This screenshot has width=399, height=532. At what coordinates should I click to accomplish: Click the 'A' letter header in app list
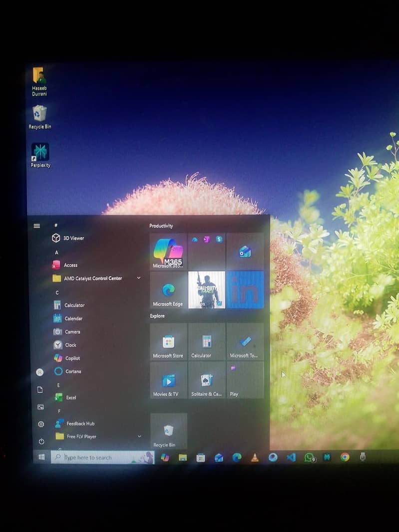click(56, 252)
